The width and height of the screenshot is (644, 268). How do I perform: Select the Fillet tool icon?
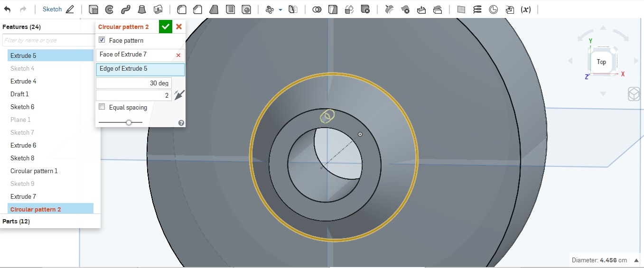tap(181, 9)
